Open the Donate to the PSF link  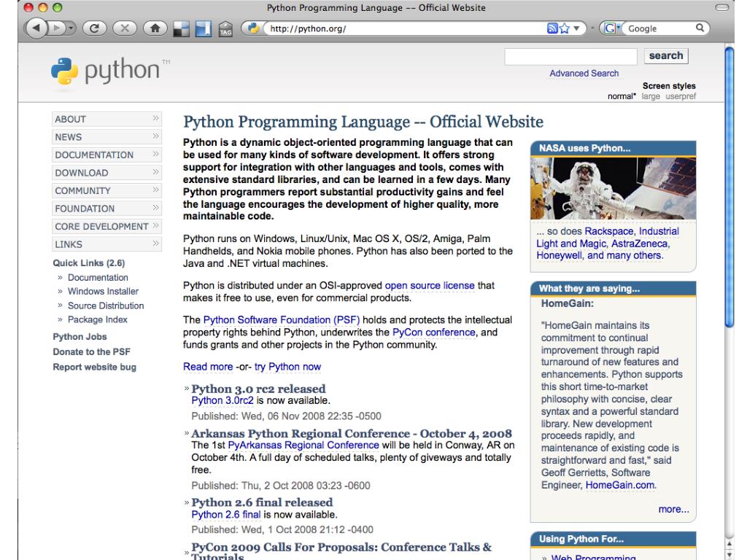click(91, 352)
